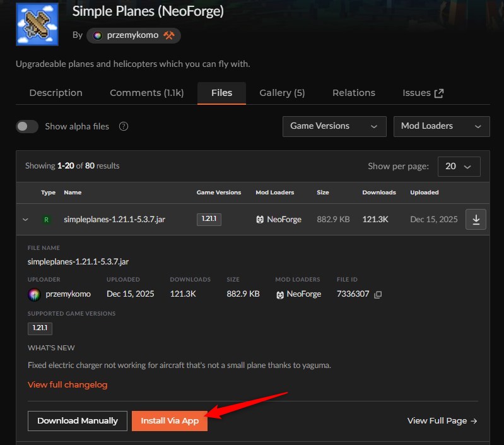Click the file ID value 7336307

coord(353,294)
